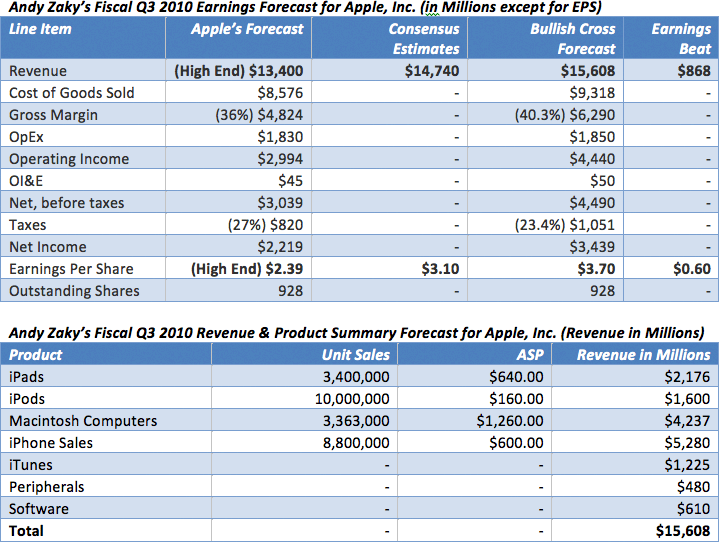The height and width of the screenshot is (542, 719).
Task: Click the '$5,280' revenue cell
Action: pyautogui.click(x=687, y=443)
